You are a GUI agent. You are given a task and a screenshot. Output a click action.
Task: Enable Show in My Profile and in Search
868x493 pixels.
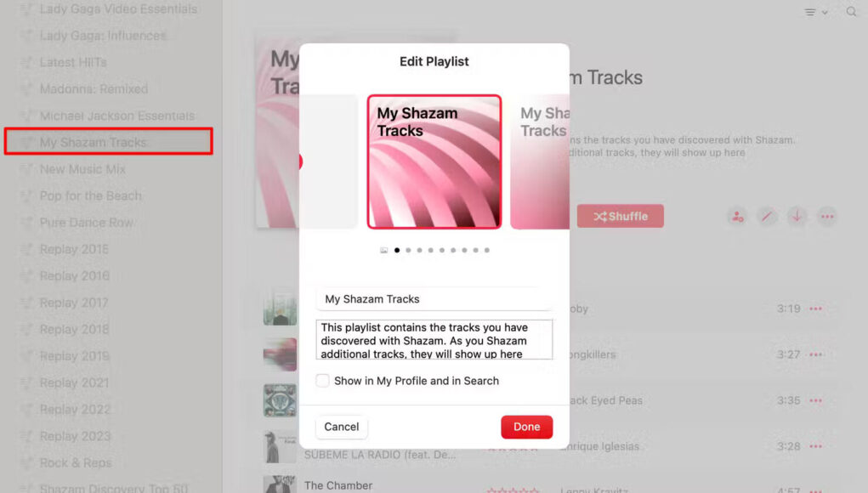pos(322,381)
